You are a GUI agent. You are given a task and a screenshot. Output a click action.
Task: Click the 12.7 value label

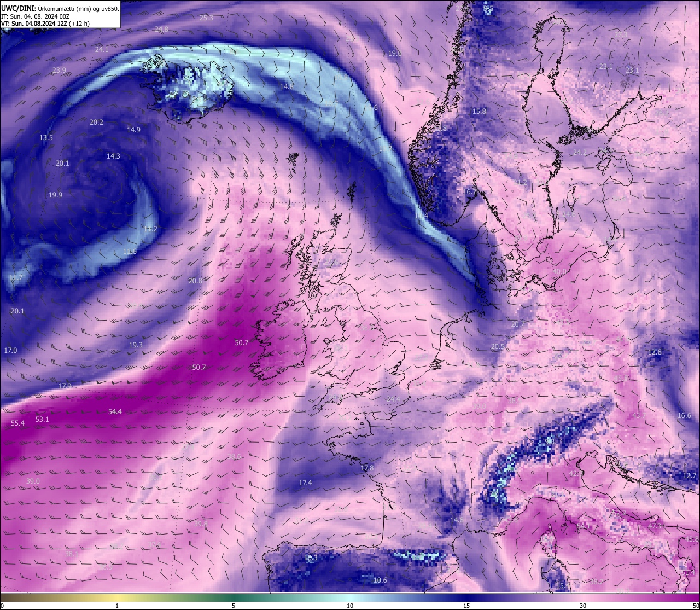[x=690, y=475]
